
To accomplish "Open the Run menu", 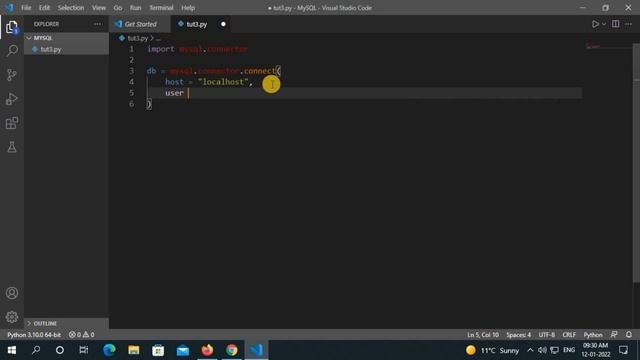I will point(136,8).
